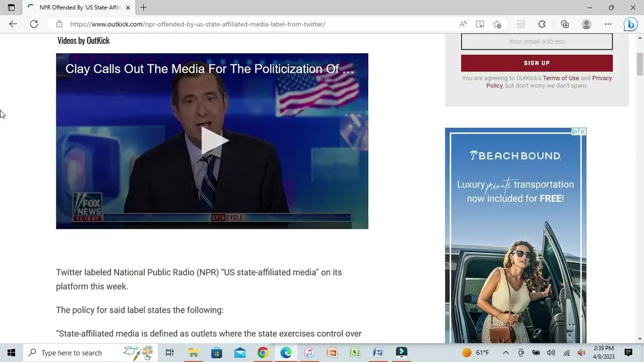Open the Meet Now tray icon
644x362 pixels.
pyautogui.click(x=521, y=352)
